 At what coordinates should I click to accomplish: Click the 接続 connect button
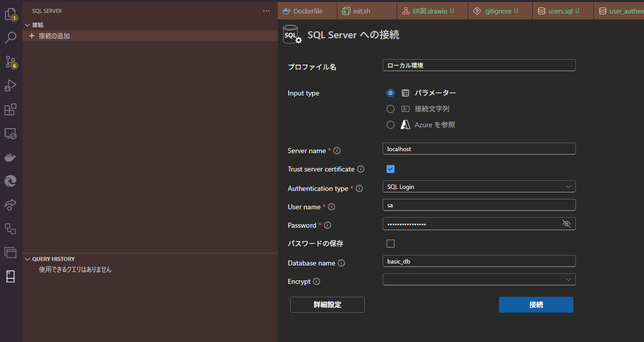click(x=536, y=305)
